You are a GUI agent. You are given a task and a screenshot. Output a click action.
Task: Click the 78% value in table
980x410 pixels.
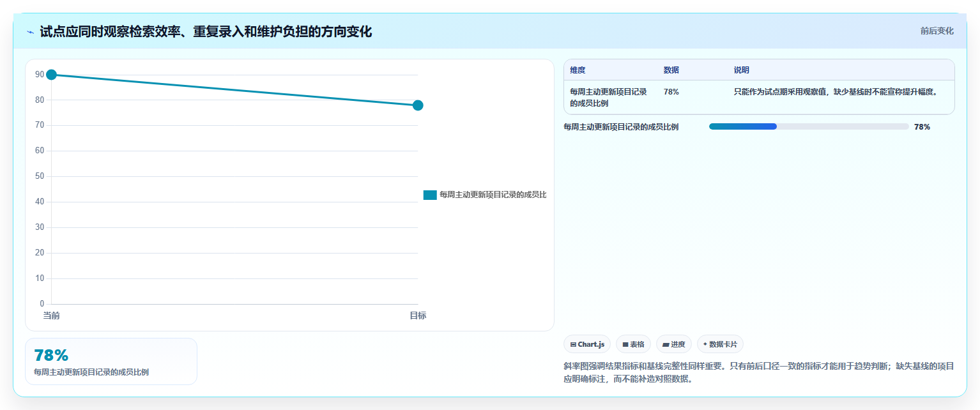point(671,92)
